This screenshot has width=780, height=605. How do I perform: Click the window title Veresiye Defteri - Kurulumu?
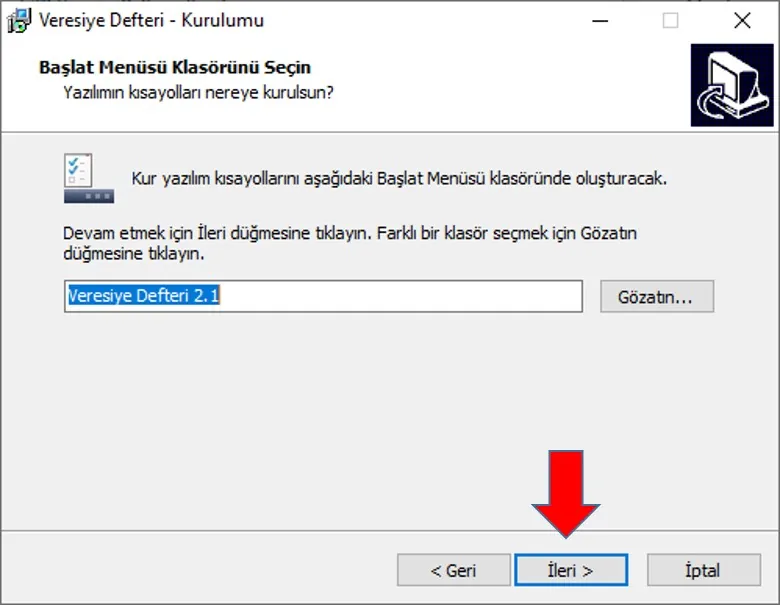[x=151, y=20]
